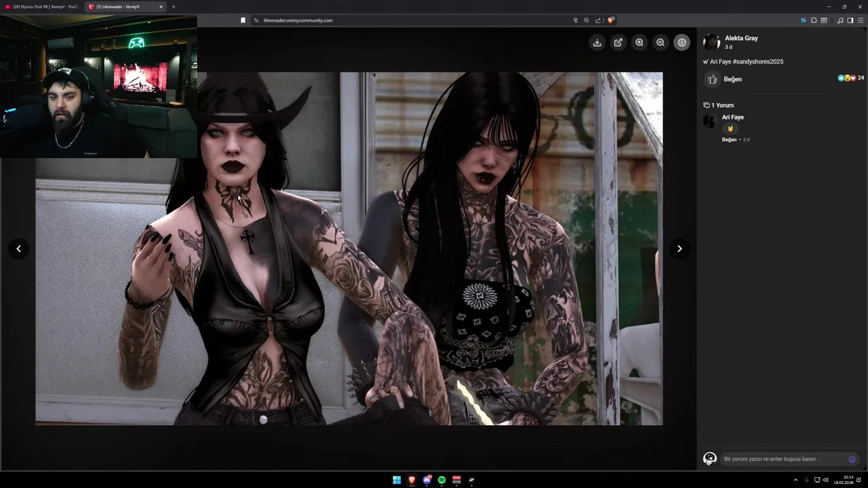Open the red-and-grey app right of Spotify in the taskbar

tap(456, 480)
